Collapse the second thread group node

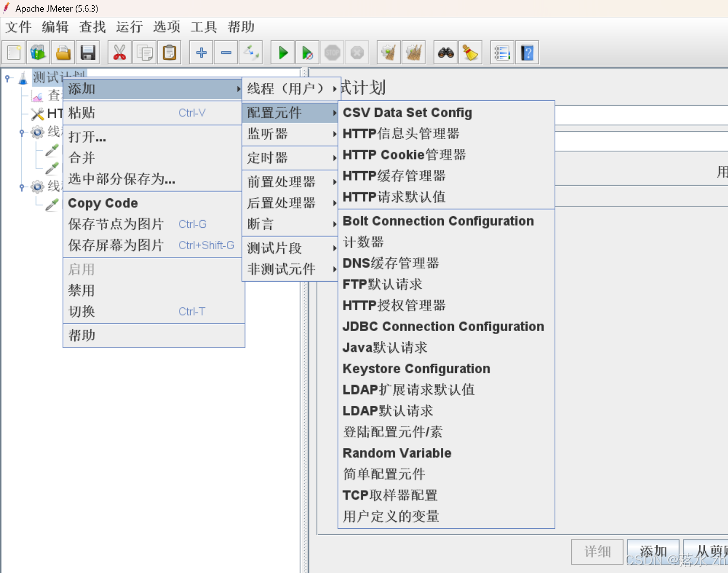click(x=22, y=187)
